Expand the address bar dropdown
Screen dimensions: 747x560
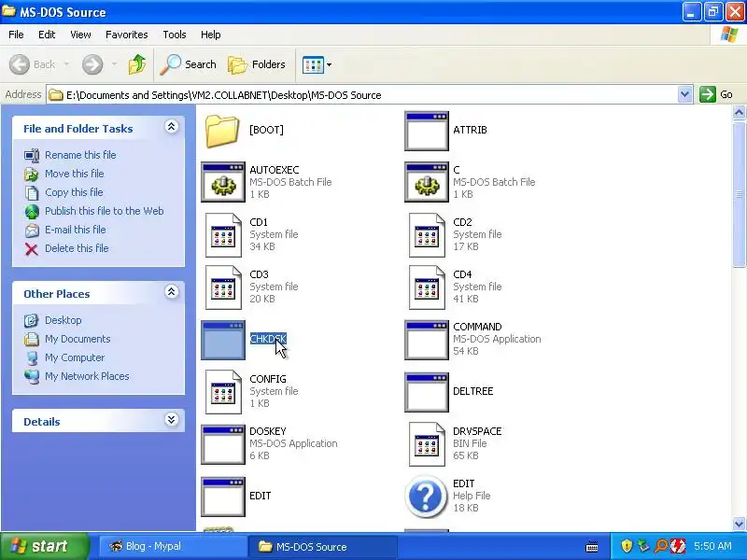pyautogui.click(x=684, y=95)
